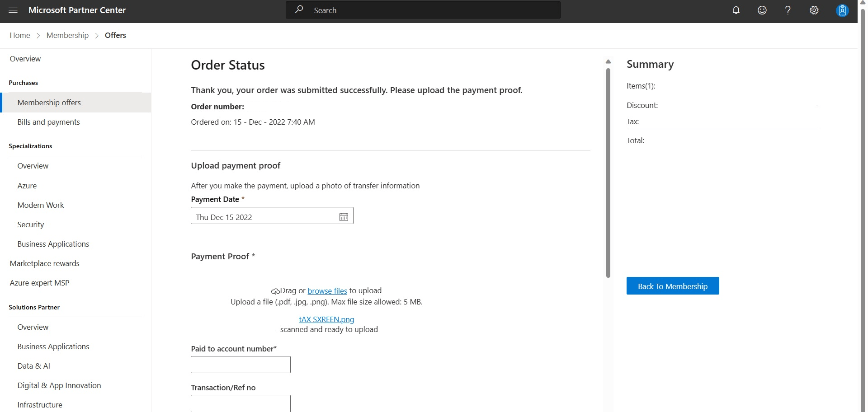Screen dimensions: 868x412
Task: Click Back To Membership button
Action: click(672, 286)
